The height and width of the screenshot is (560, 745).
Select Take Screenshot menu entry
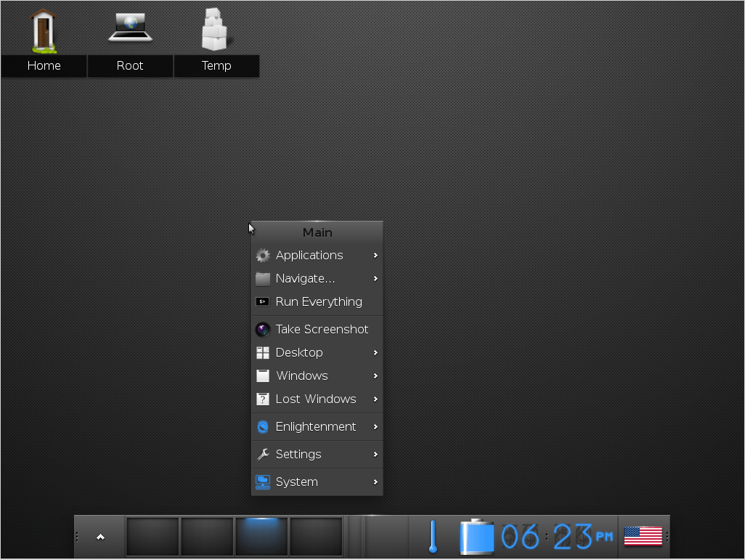(317, 329)
